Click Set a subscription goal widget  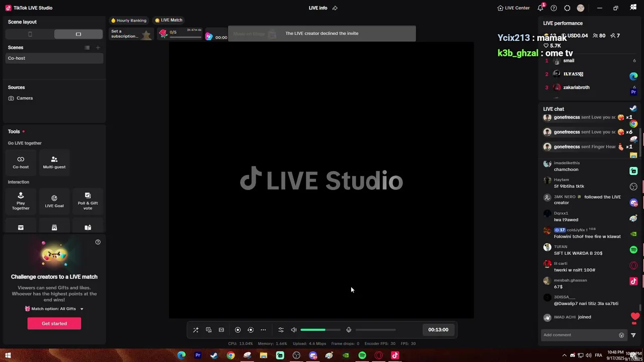point(132,34)
